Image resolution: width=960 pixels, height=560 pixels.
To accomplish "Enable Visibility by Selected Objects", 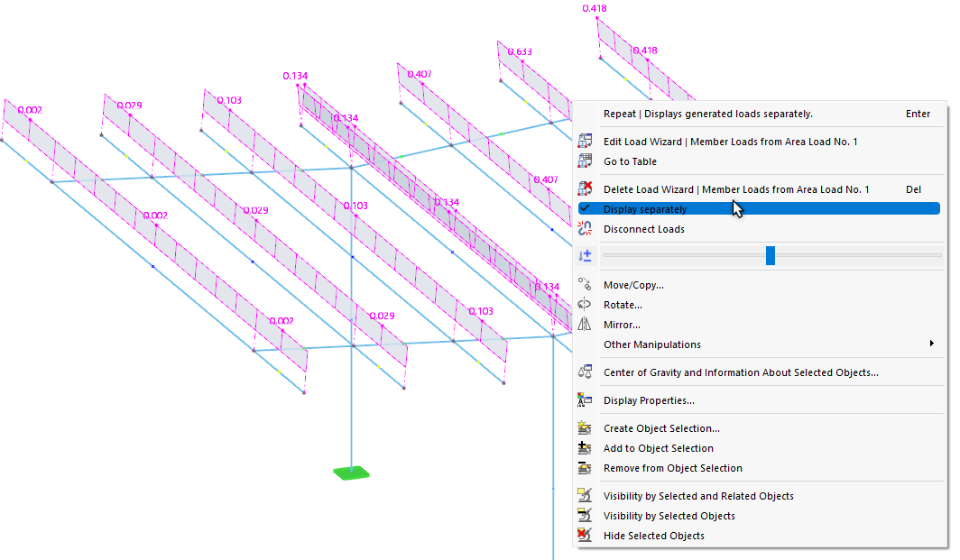I will click(669, 515).
